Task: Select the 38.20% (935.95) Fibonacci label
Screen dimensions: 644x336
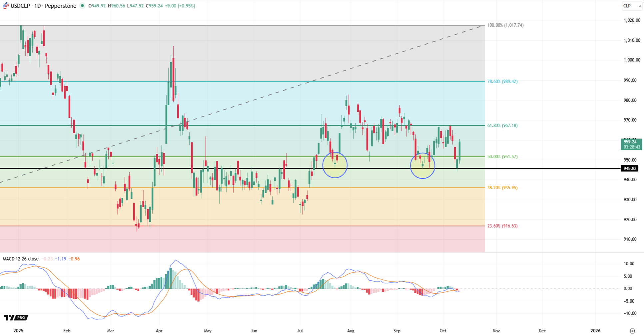Action: [x=502, y=188]
